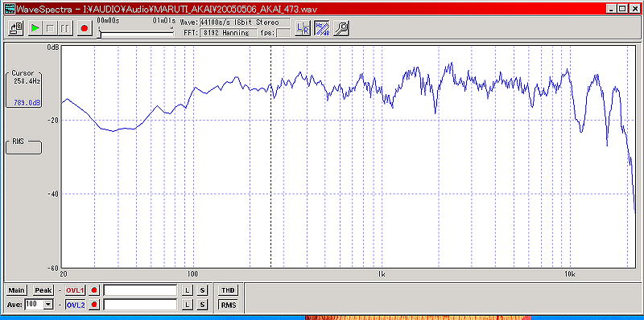Start recording with the red record button
Image resolution: width=644 pixels, height=320 pixels.
click(x=85, y=28)
